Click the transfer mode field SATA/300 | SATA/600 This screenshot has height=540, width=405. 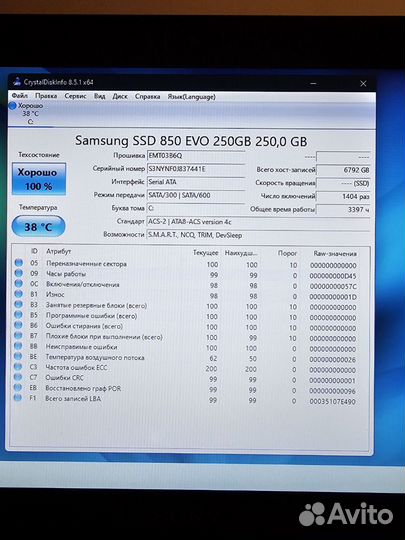pos(196,195)
